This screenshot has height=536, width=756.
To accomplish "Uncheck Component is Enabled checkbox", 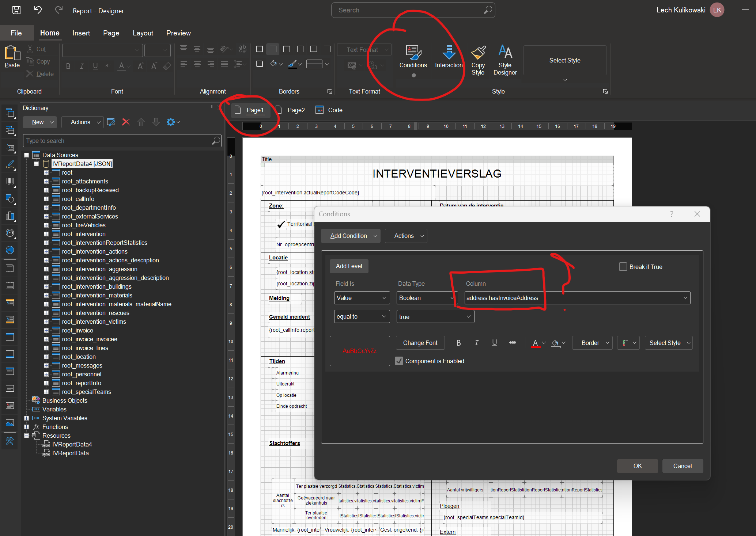I will pos(399,361).
